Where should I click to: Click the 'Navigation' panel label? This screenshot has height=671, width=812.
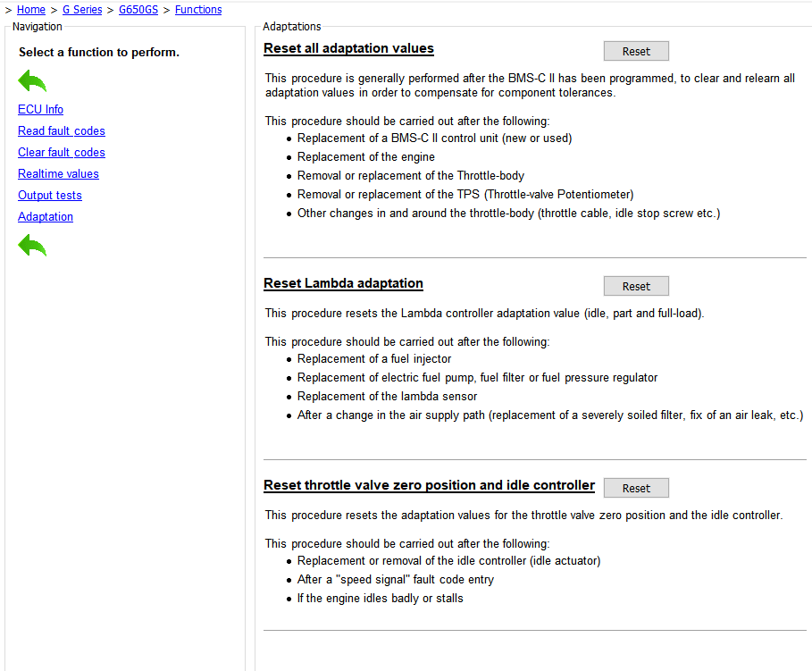point(38,27)
